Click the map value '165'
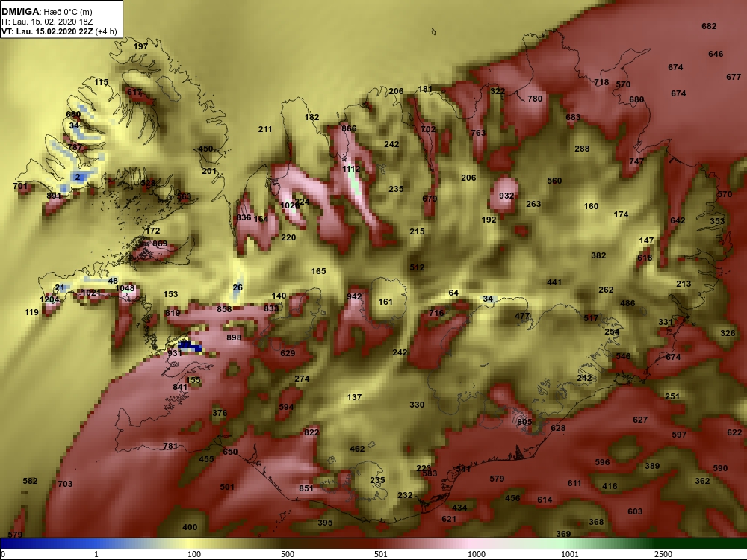Screen dimensions: 747x560 click(318, 271)
